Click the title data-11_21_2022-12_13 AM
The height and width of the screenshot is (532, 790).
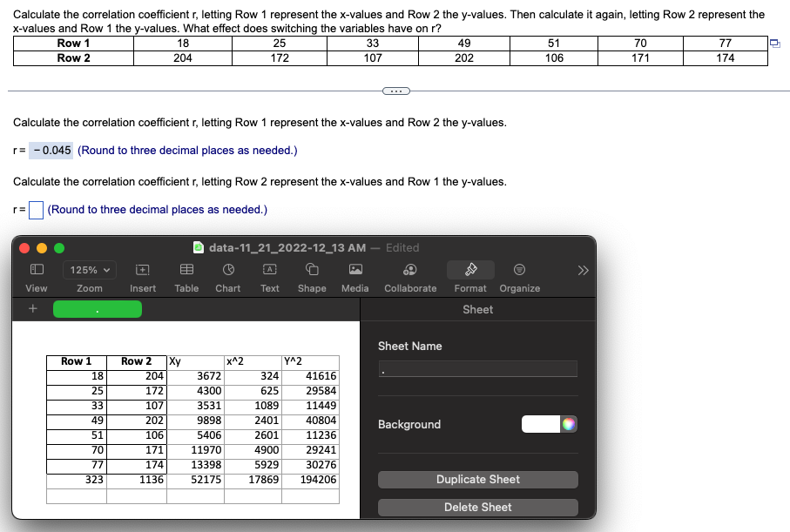click(287, 248)
